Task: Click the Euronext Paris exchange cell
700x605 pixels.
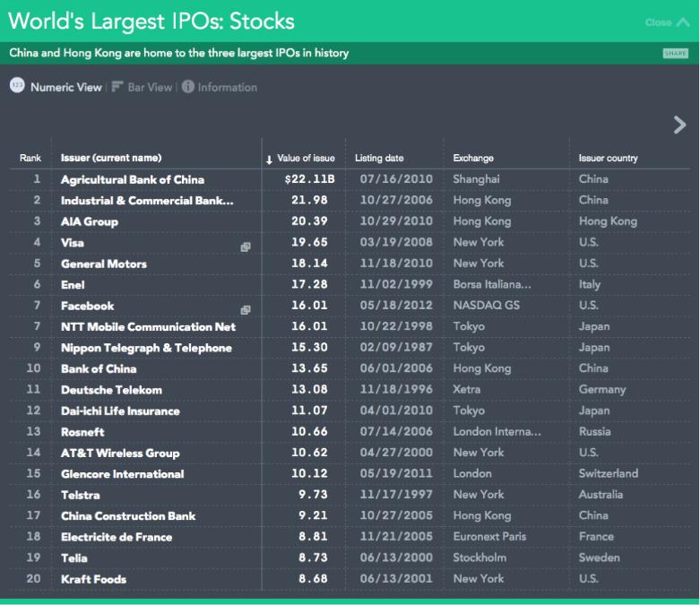Action: pos(489,536)
